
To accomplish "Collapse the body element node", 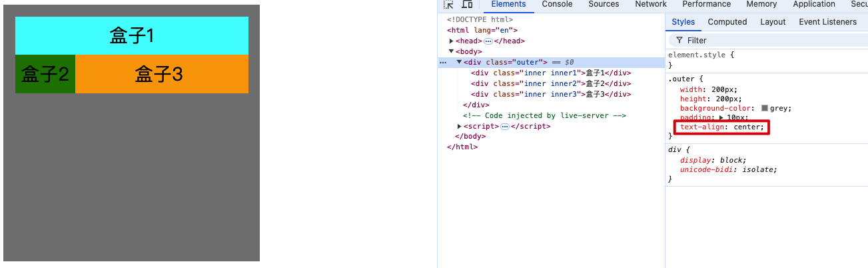I will pos(452,51).
